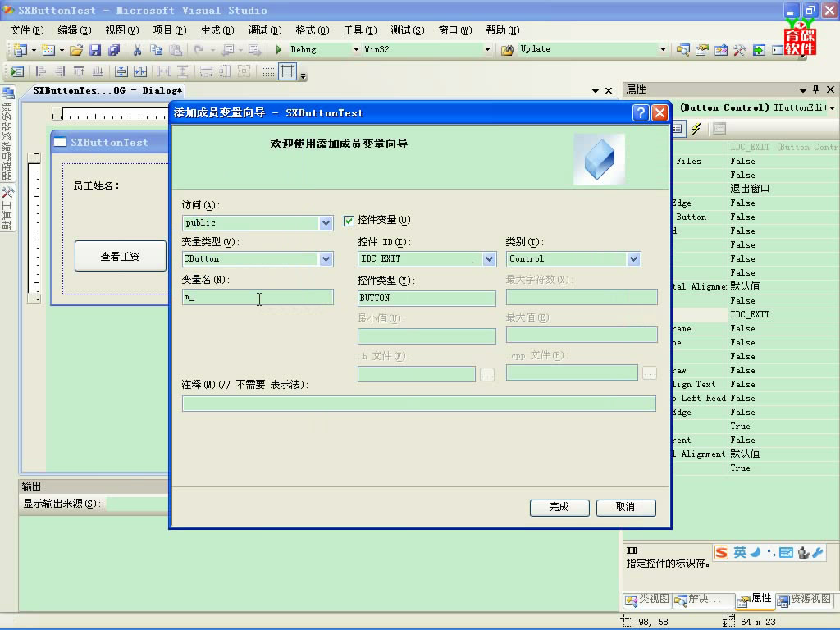This screenshot has width=840, height=630.
Task: Open Properties panel object selector dropdown
Action: click(x=833, y=108)
